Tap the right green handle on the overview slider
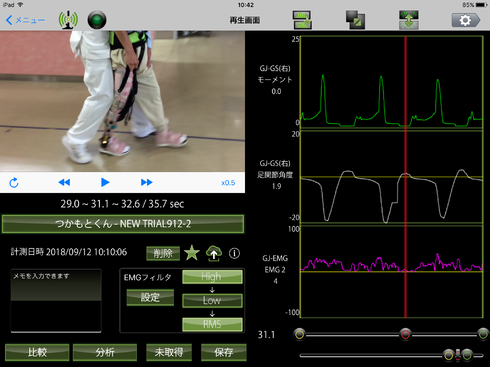The width and height of the screenshot is (490, 367). point(467,355)
